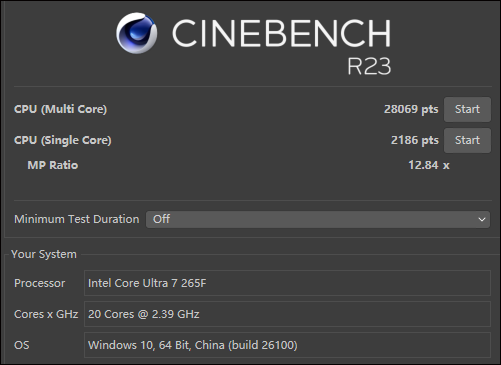This screenshot has width=501, height=365.
Task: Start the CPU Multi Core test
Action: (467, 109)
